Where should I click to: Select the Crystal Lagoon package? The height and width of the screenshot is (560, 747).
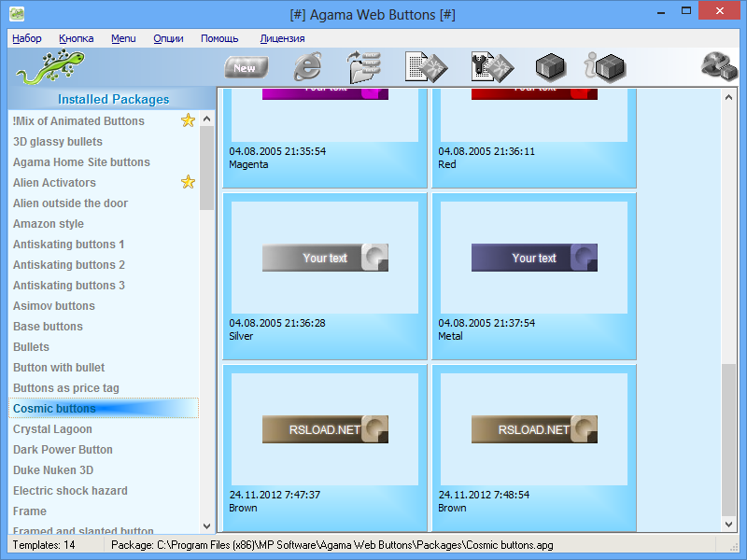[53, 428]
